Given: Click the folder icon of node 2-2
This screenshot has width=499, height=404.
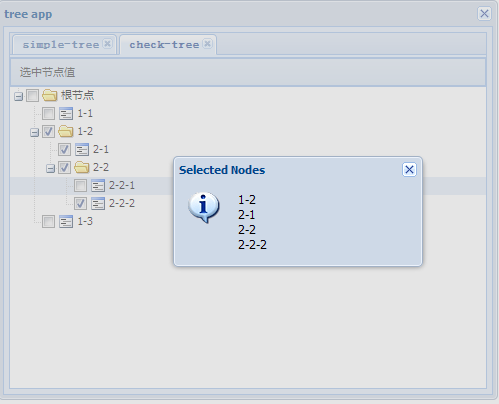Looking at the screenshot, I should (82, 167).
